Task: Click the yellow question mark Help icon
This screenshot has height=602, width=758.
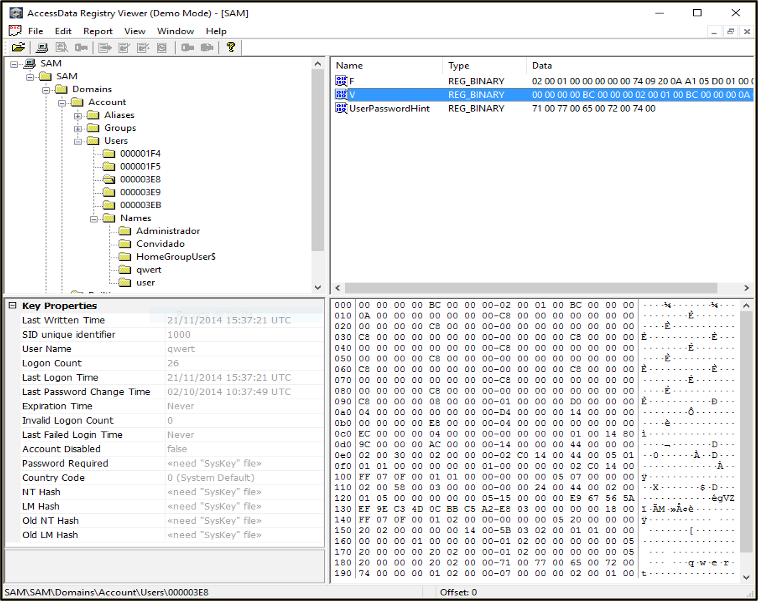Action: pos(231,47)
